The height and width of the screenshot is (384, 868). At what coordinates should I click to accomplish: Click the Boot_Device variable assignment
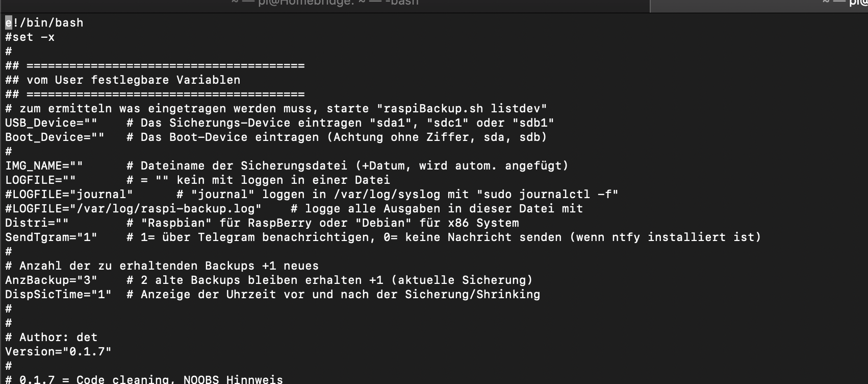tap(55, 137)
